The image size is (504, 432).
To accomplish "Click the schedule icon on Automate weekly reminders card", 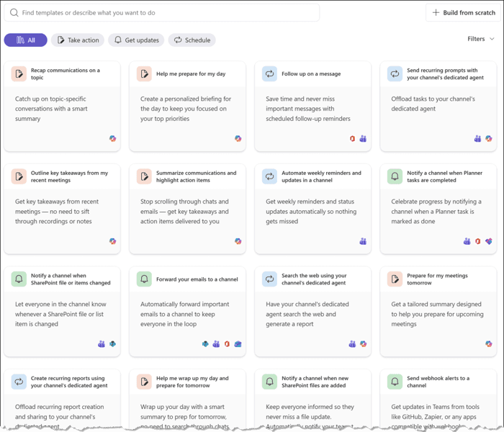I will (x=270, y=176).
